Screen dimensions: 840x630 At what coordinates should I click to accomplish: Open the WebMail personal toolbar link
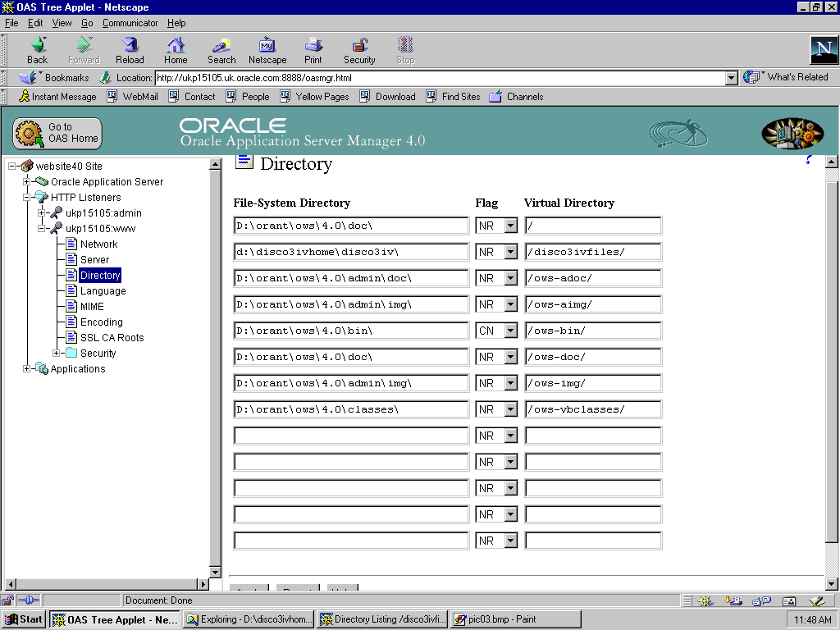[x=133, y=97]
